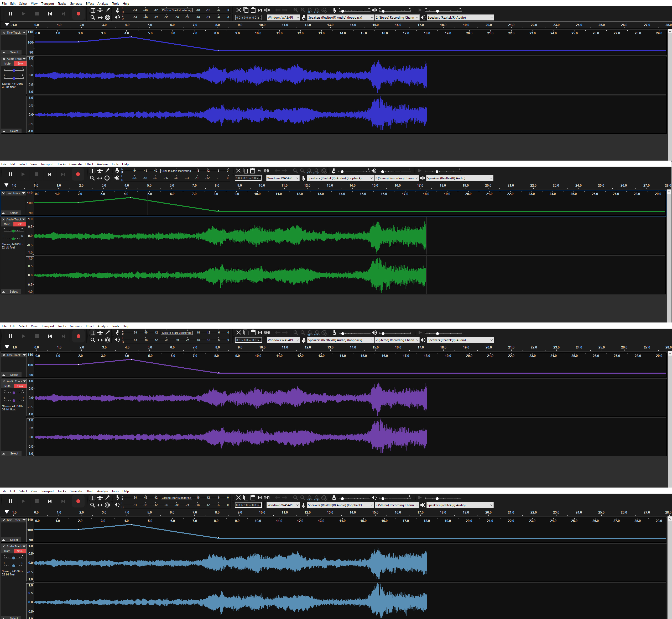Image resolution: width=672 pixels, height=619 pixels.
Task: Select the Draw pencil tool in top panel
Action: 108,10
